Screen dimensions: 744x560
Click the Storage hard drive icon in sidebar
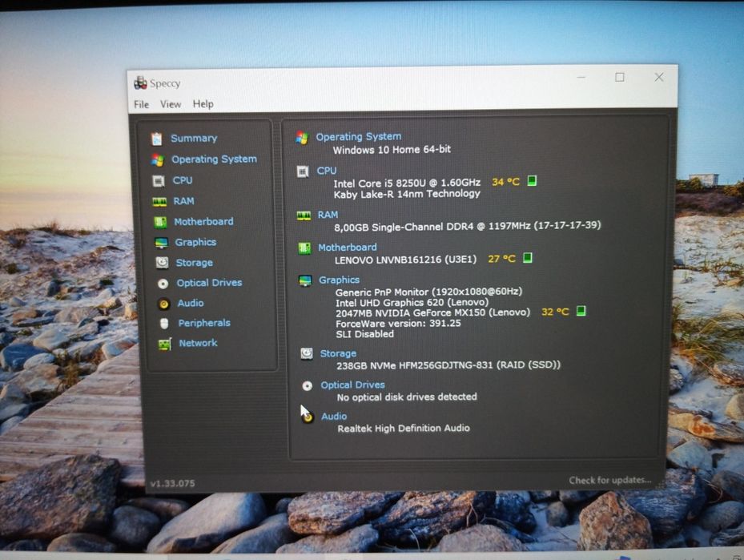pyautogui.click(x=163, y=263)
